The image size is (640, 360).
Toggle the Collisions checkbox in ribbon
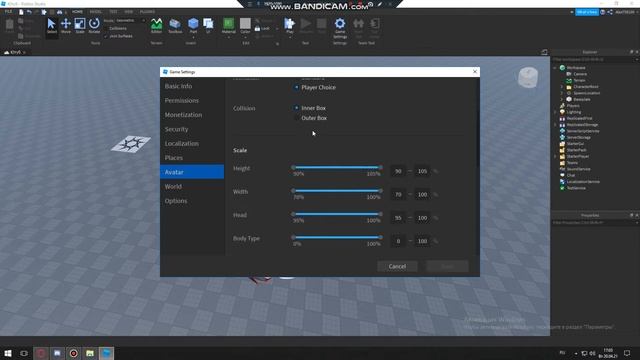tap(106, 29)
